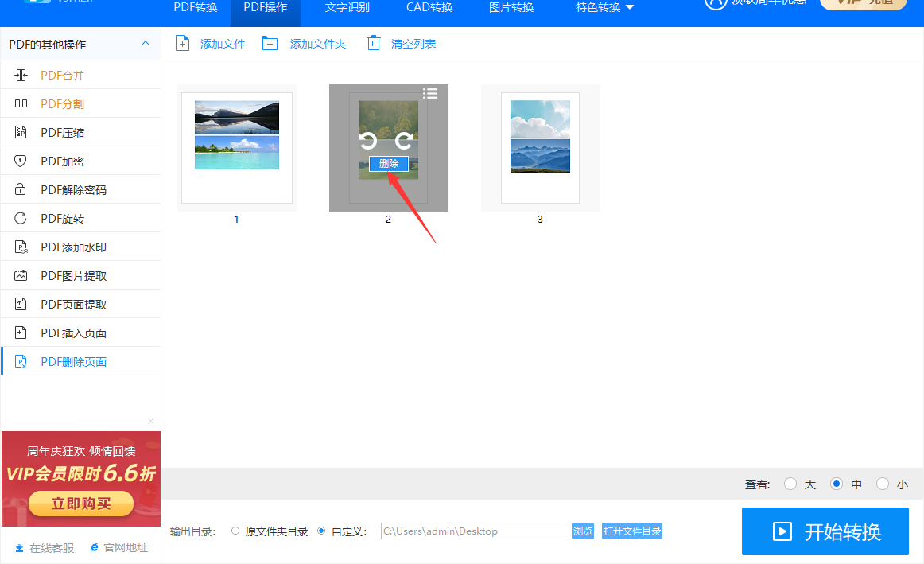The width and height of the screenshot is (924, 564).
Task: Select the 小 small view option
Action: 882,484
